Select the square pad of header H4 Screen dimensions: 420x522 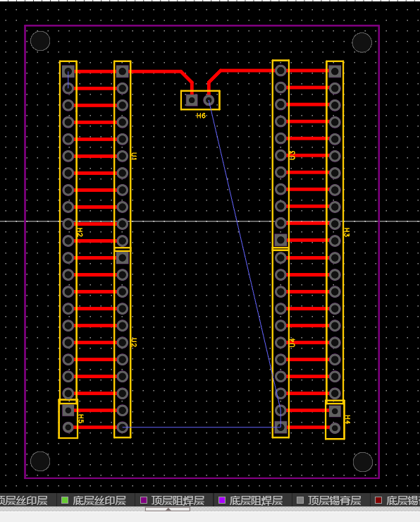[335, 411]
